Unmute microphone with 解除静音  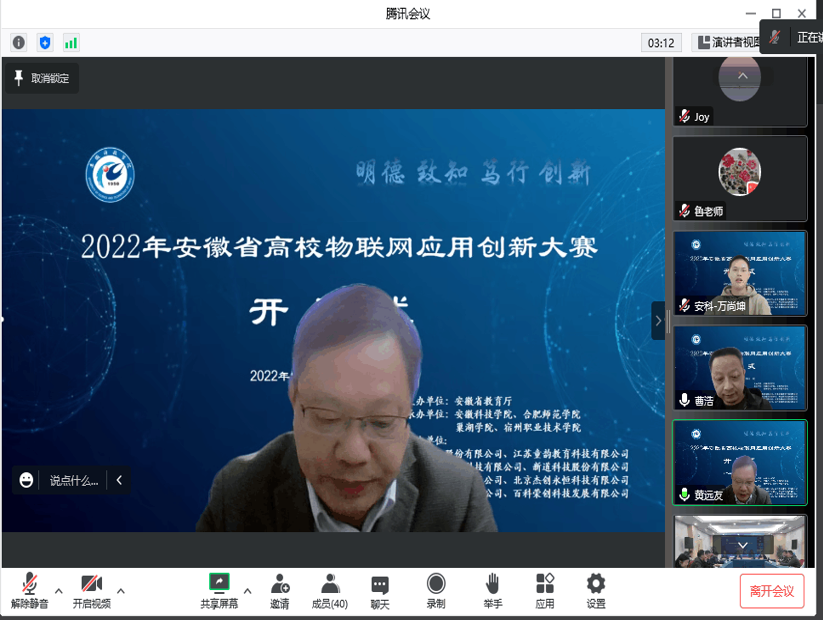click(29, 590)
